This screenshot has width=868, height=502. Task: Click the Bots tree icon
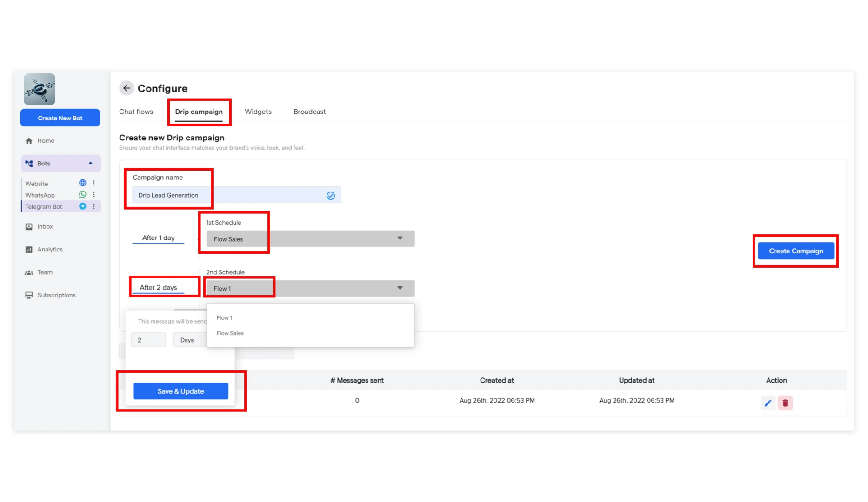coord(29,164)
